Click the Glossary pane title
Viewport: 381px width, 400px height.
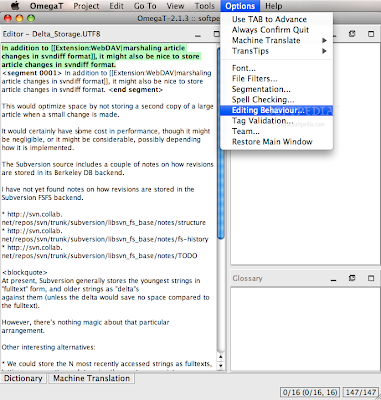247,278
